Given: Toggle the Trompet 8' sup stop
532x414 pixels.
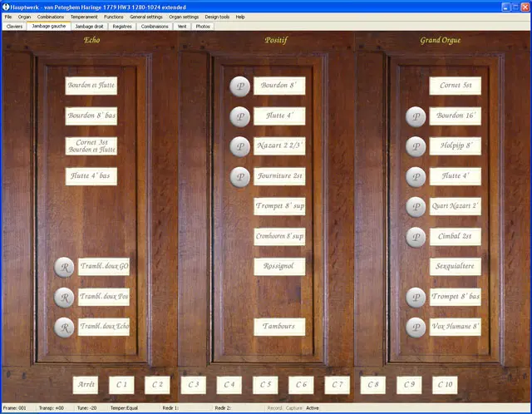Looking at the screenshot, I should [279, 206].
